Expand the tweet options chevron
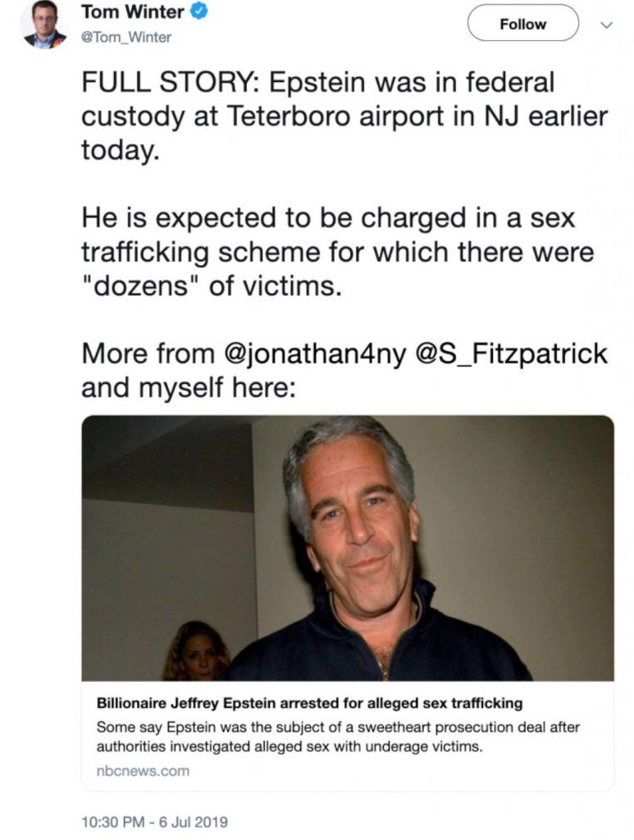 [x=607, y=25]
